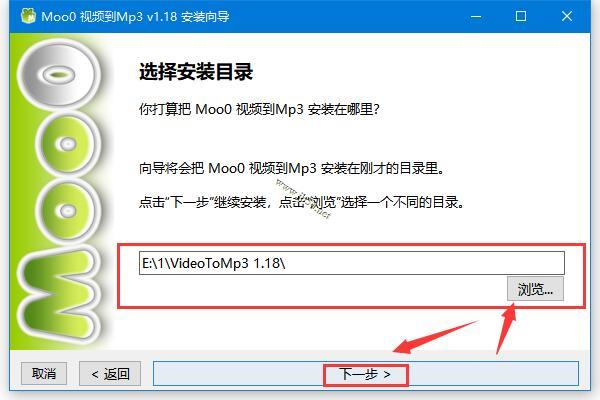Focus the install path field E:\1\VideoToMp3 1.18\
Image resolution: width=600 pixels, height=400 pixels.
352,263
